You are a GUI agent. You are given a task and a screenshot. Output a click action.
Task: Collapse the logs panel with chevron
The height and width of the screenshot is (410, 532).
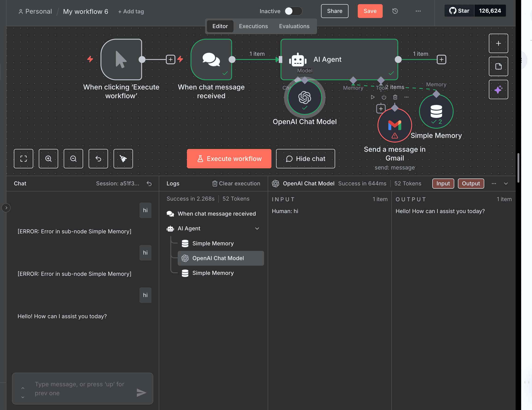(x=506, y=184)
